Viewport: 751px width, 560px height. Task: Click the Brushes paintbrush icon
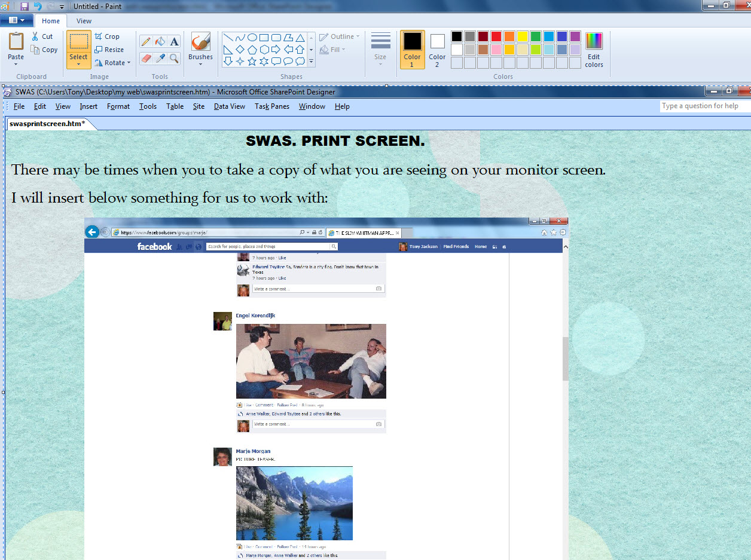[x=200, y=41]
